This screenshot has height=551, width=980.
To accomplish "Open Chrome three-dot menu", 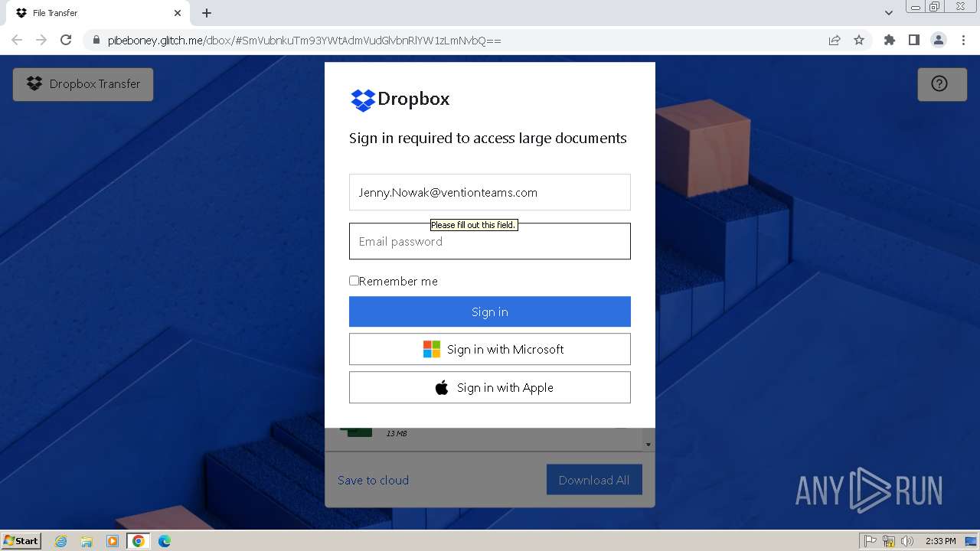I will 963,40.
